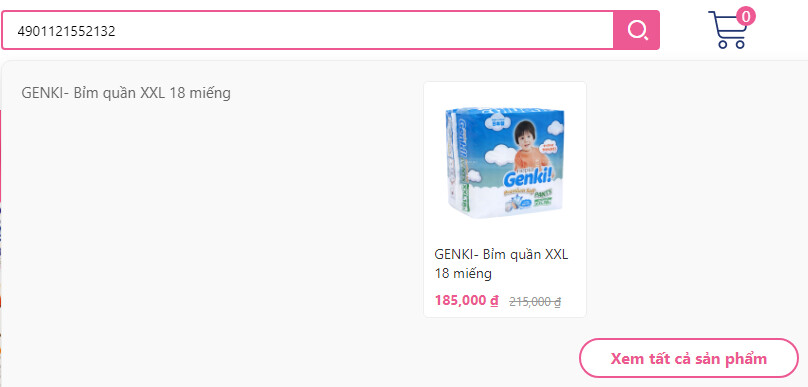Viewport: 808px width, 387px height.
Task: Open the shopping cart icon
Action: pyautogui.click(x=728, y=30)
